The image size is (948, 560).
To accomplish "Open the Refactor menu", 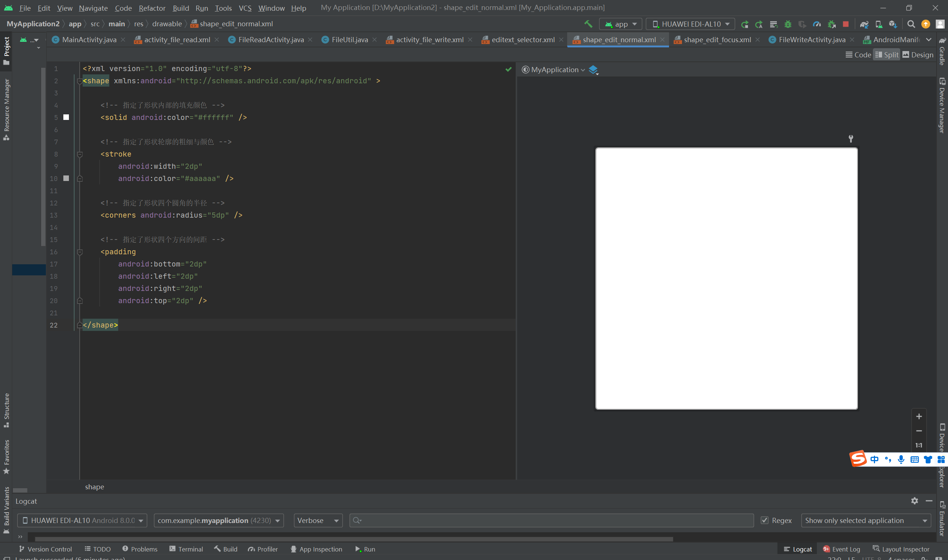I will tap(152, 8).
